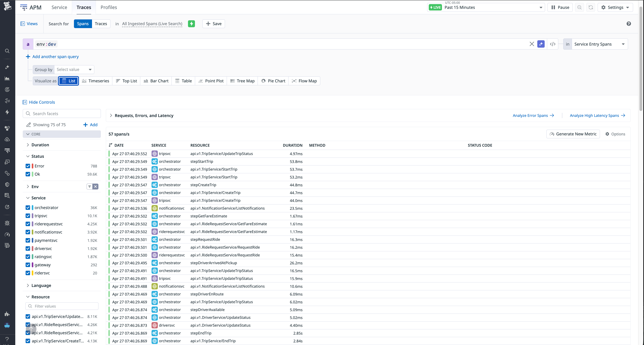This screenshot has width=644, height=345.
Task: Click the Env facet filter icon
Action: [90, 187]
